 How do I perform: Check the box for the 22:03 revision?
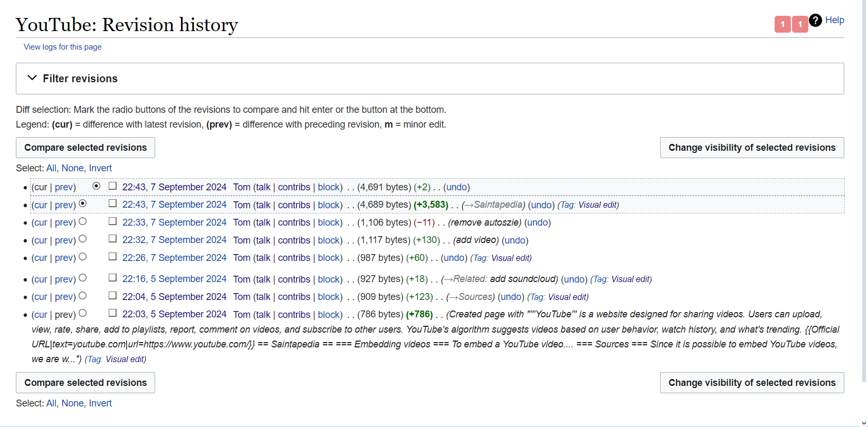(112, 313)
